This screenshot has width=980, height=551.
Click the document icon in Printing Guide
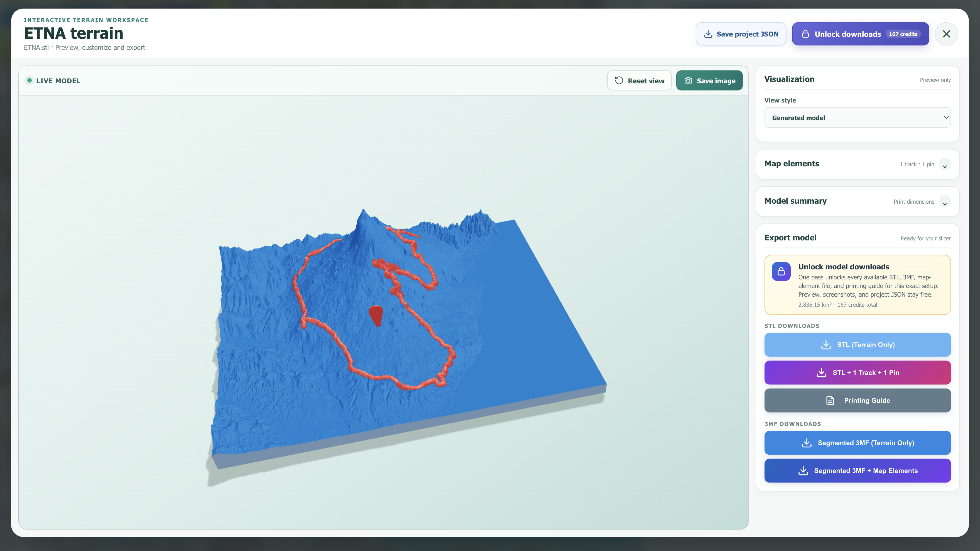[830, 400]
